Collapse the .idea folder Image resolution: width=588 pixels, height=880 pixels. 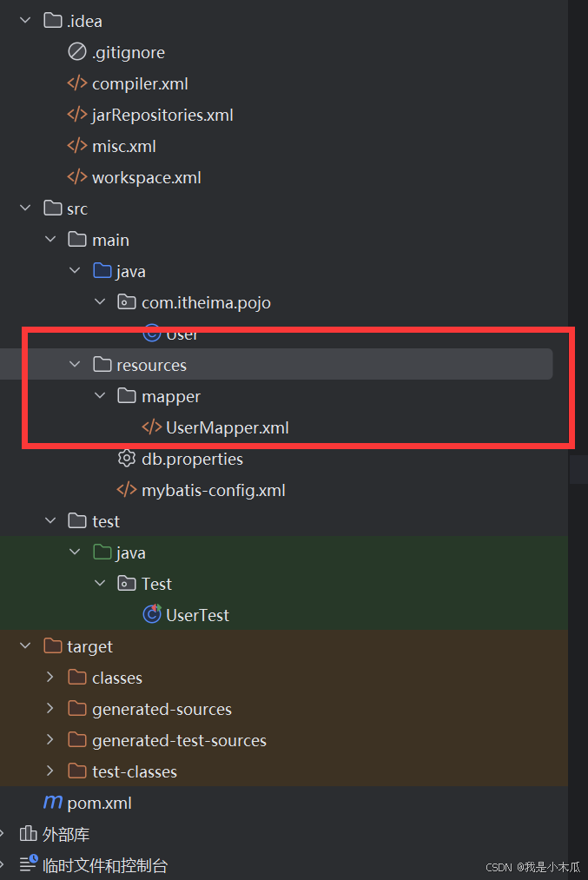(25, 20)
